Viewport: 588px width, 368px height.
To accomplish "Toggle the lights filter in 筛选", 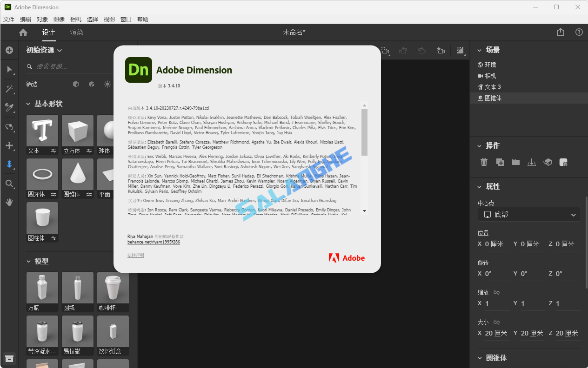I will (x=107, y=84).
